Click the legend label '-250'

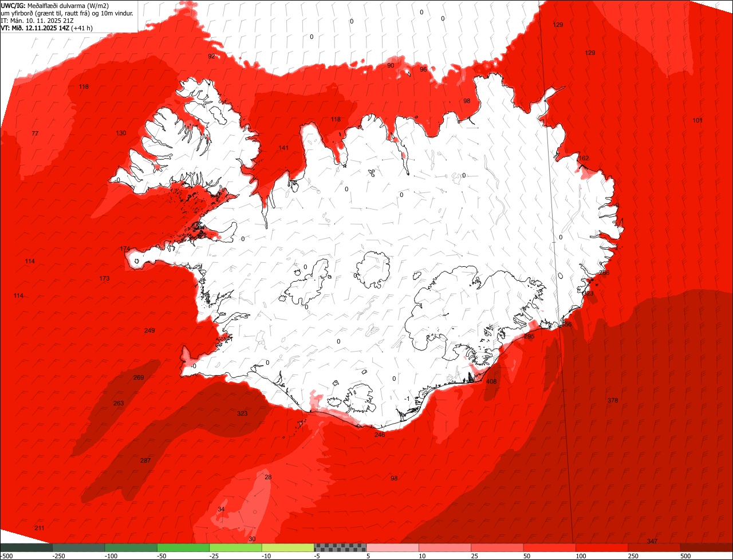tap(58, 556)
